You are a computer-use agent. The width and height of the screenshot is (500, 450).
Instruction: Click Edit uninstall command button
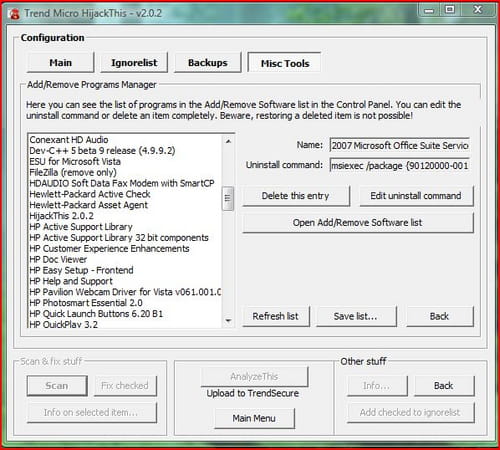pos(416,196)
